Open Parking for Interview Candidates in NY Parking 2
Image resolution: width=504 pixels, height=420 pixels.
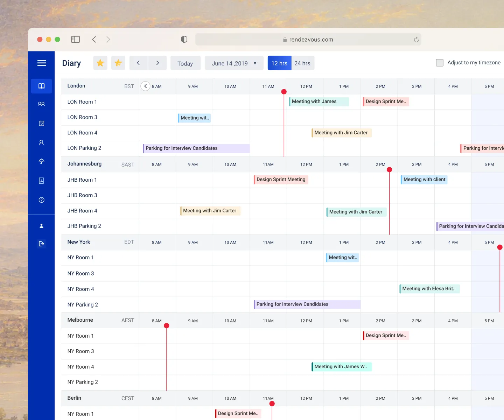pyautogui.click(x=307, y=304)
